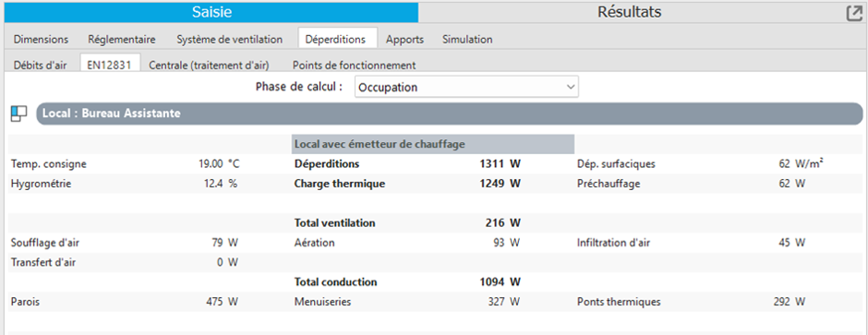
Task: Click the 216 W ventilation total
Action: 502,223
